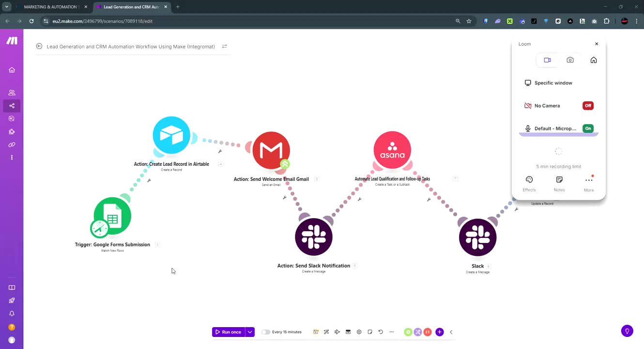
Task: Collapse the favorites with the chevron arrow
Action: 451,332
